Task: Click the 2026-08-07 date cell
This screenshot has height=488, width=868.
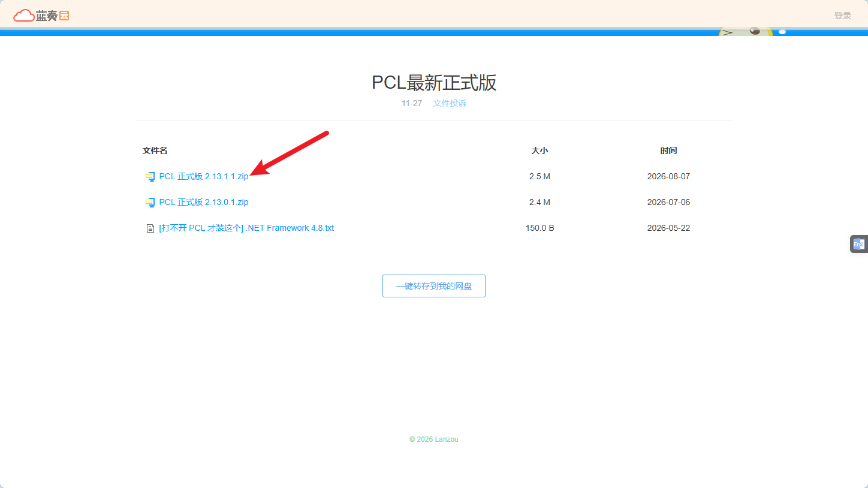Action: point(669,177)
